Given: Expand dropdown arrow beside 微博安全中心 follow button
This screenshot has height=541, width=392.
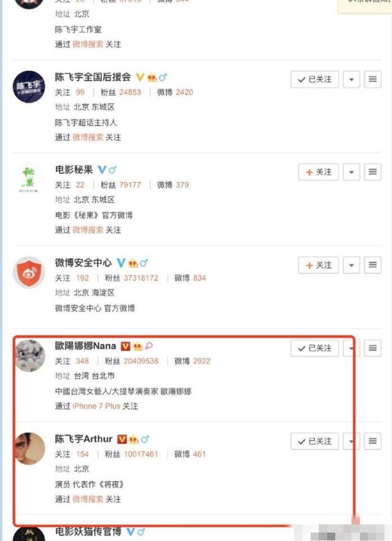Looking at the screenshot, I should (x=352, y=265).
